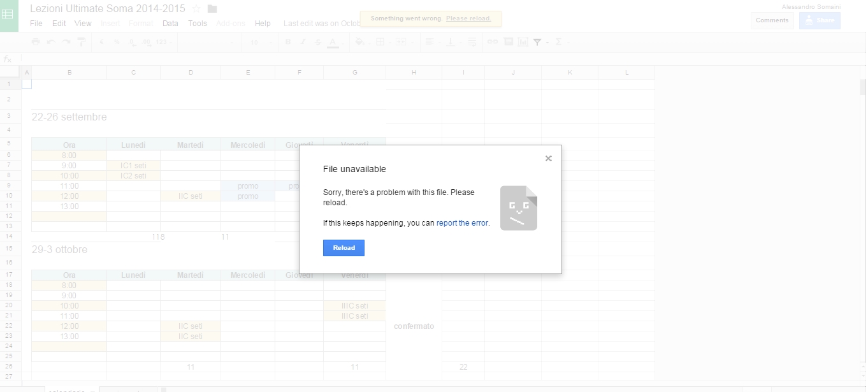Open the Help menu
This screenshot has height=392, width=868.
pyautogui.click(x=263, y=24)
